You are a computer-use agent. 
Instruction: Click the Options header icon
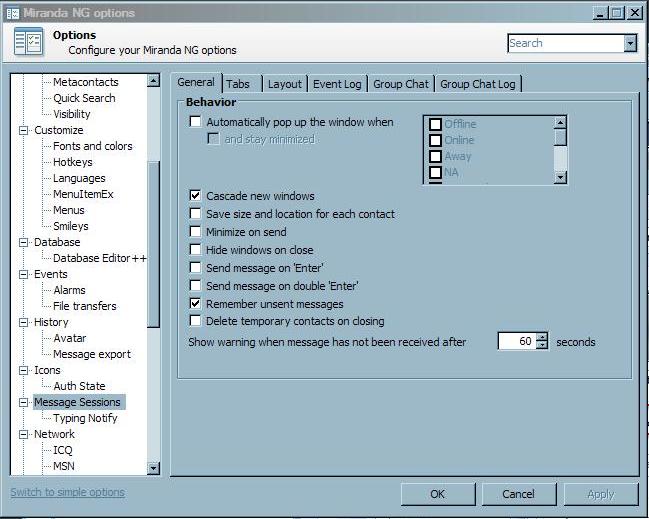pyautogui.click(x=28, y=41)
